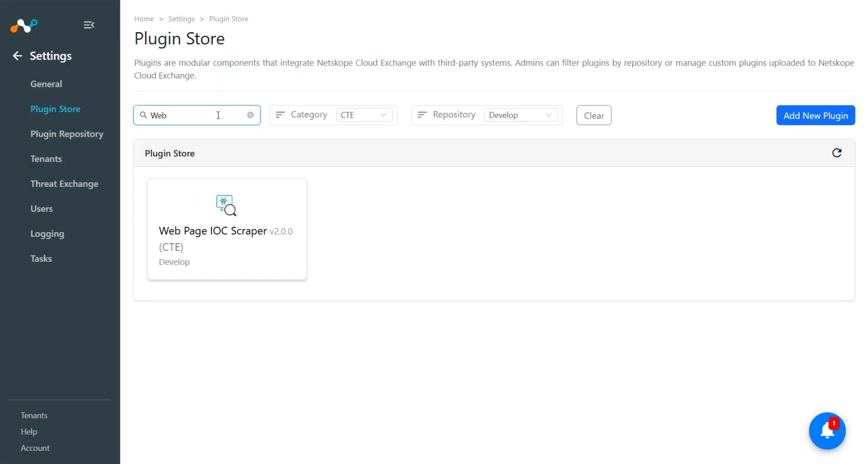Click the Settings heading in sidebar

(x=51, y=56)
